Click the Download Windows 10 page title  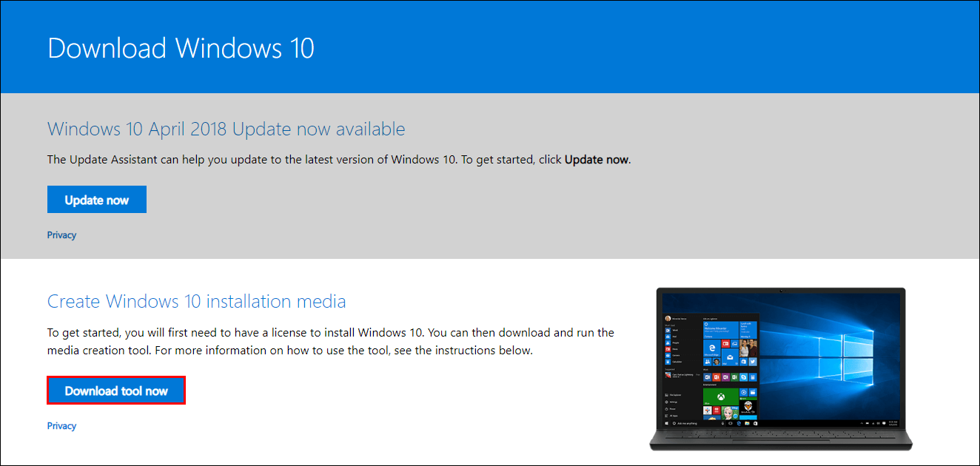pyautogui.click(x=181, y=48)
